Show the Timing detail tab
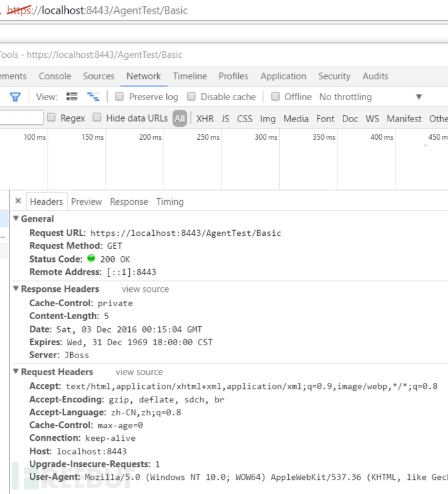 point(170,201)
